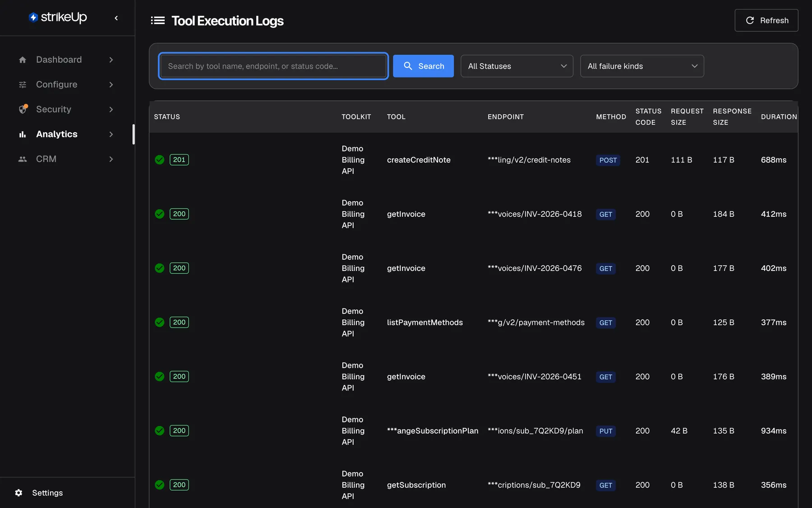The image size is (812, 508).
Task: Click the TOOLKIT column header
Action: (356, 117)
